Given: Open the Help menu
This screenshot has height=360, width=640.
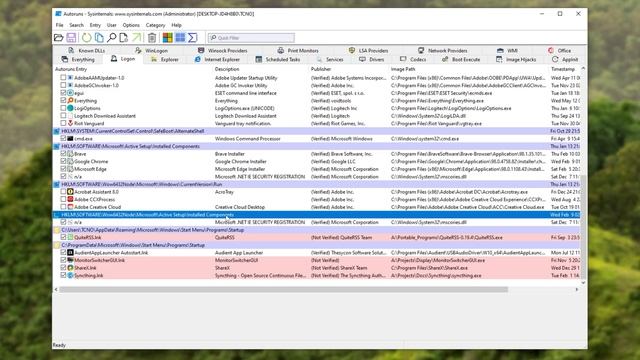Looking at the screenshot, I should [x=176, y=25].
